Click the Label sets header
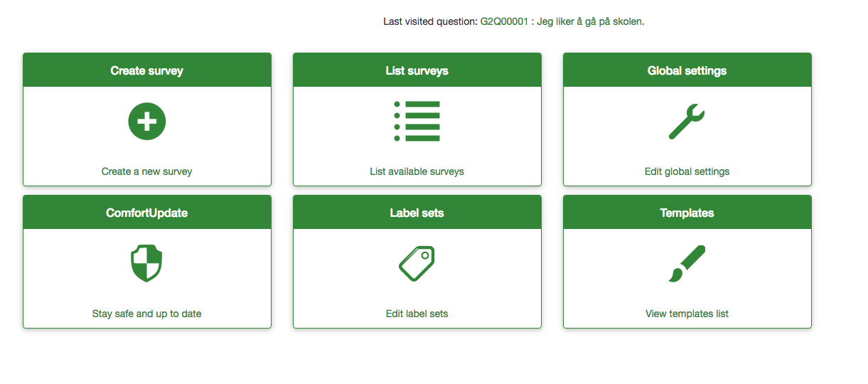Screen dimensions: 868x384 point(417,213)
